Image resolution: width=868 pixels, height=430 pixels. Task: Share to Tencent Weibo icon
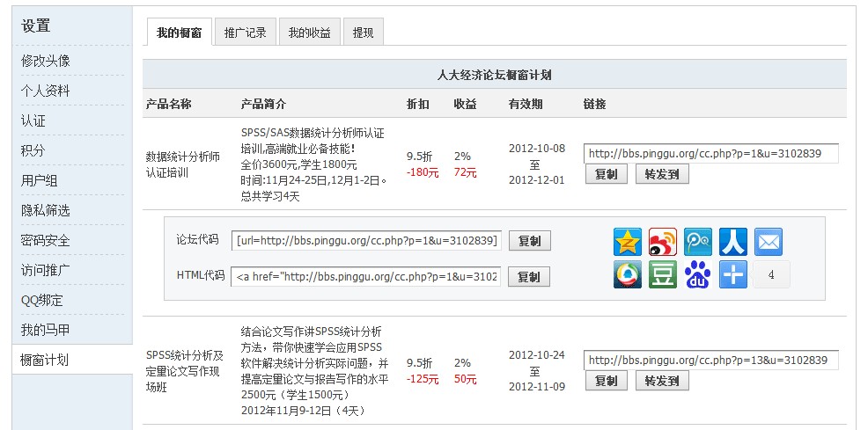click(698, 242)
